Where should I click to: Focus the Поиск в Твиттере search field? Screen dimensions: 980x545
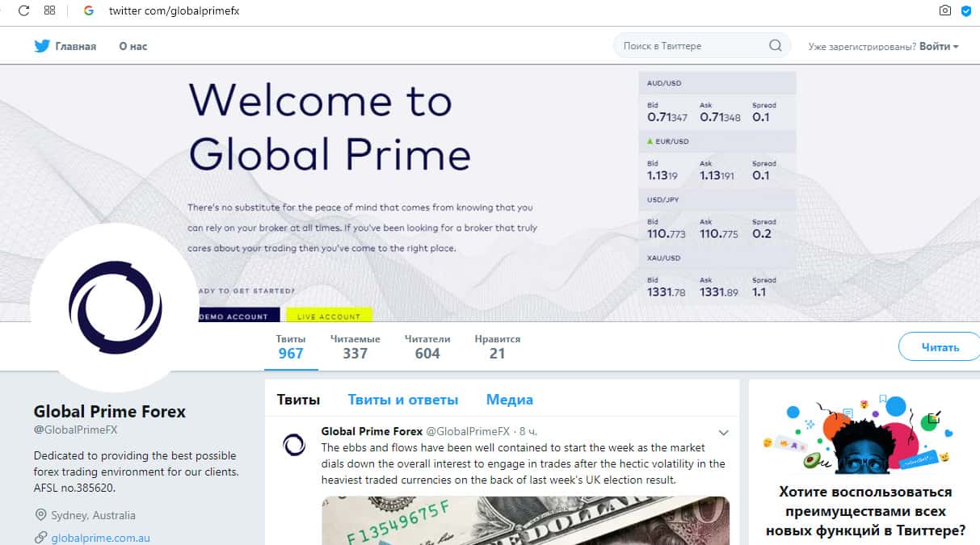[702, 46]
